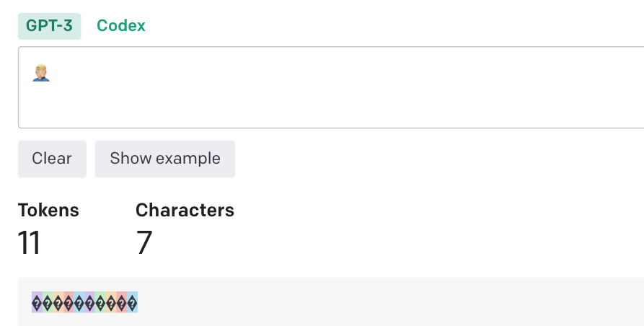Click the first green token block

[x=48, y=303]
